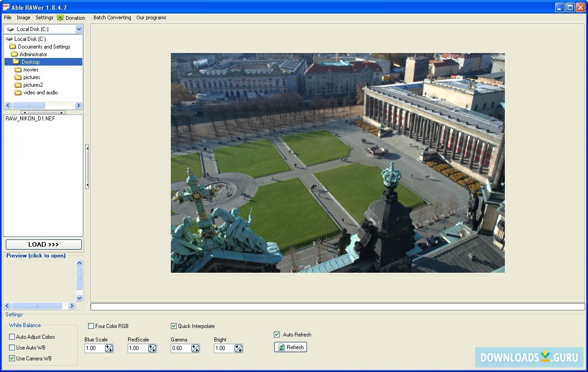
Task: Select the pictures2 folder
Action: (x=33, y=85)
